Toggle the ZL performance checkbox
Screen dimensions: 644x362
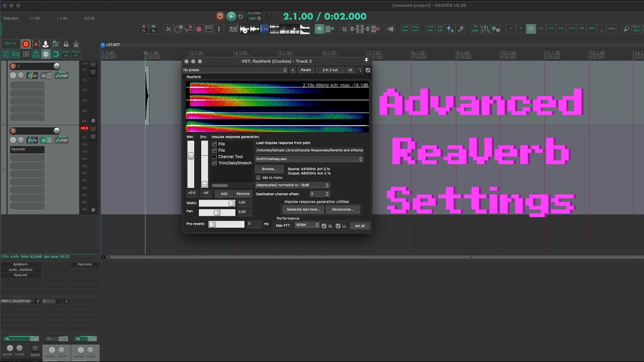(324, 226)
